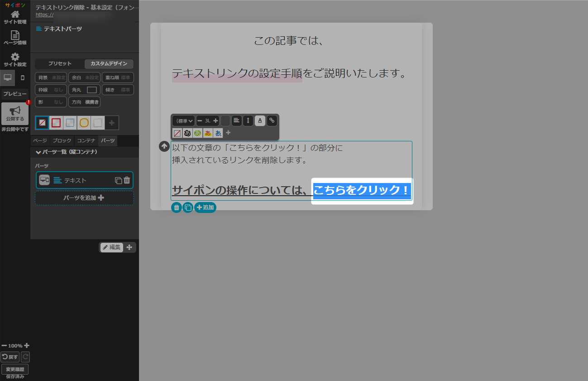Switch to desktop preview mode
Viewport: 588px width, 381px height.
point(7,77)
